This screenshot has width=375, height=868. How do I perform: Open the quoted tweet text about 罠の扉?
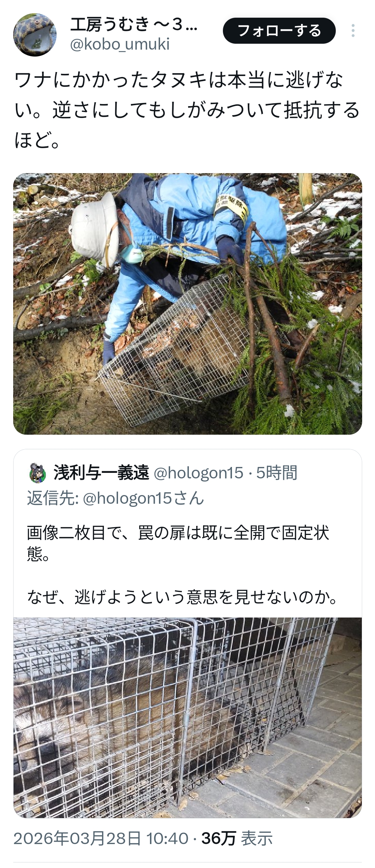[x=178, y=543]
